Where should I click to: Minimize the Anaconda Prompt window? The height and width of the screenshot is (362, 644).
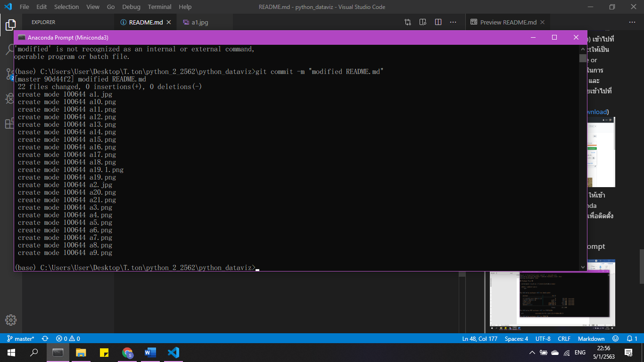(533, 37)
